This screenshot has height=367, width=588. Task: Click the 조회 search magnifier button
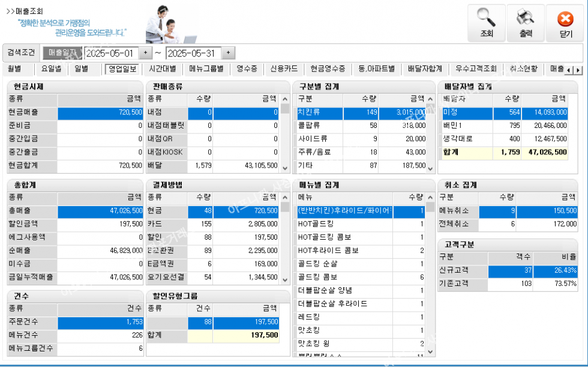coord(487,23)
